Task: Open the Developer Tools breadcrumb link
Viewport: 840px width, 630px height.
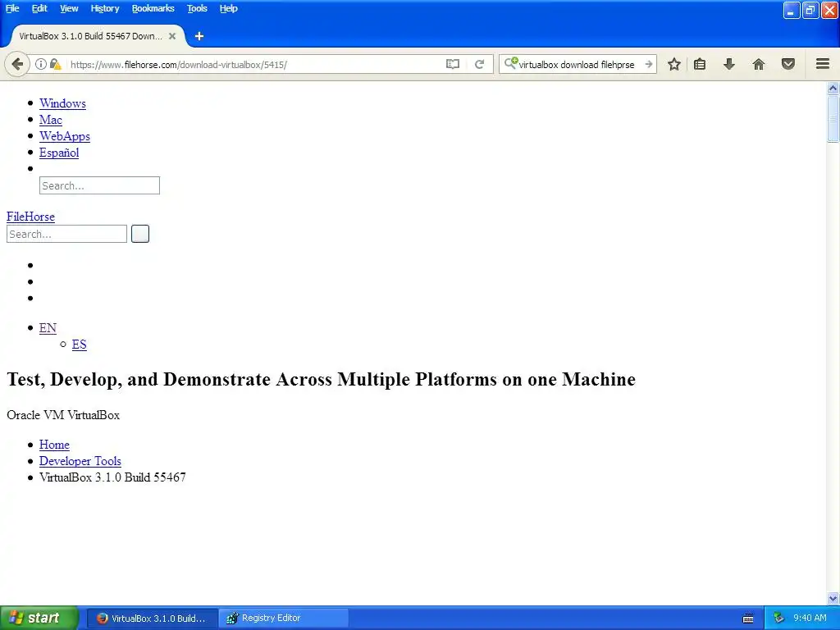Action: click(80, 461)
